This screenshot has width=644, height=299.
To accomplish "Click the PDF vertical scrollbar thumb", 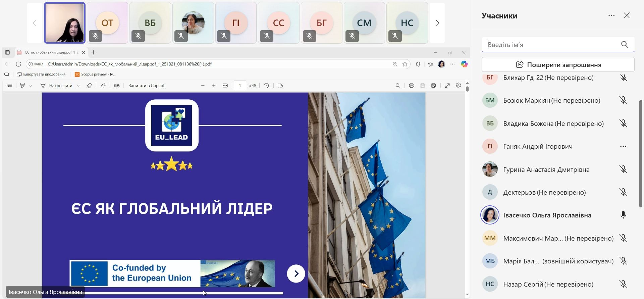I will 467,89.
